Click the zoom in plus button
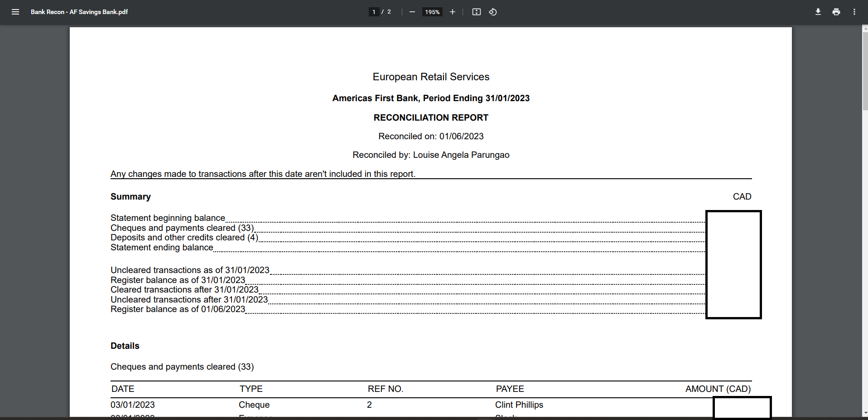 [x=452, y=12]
